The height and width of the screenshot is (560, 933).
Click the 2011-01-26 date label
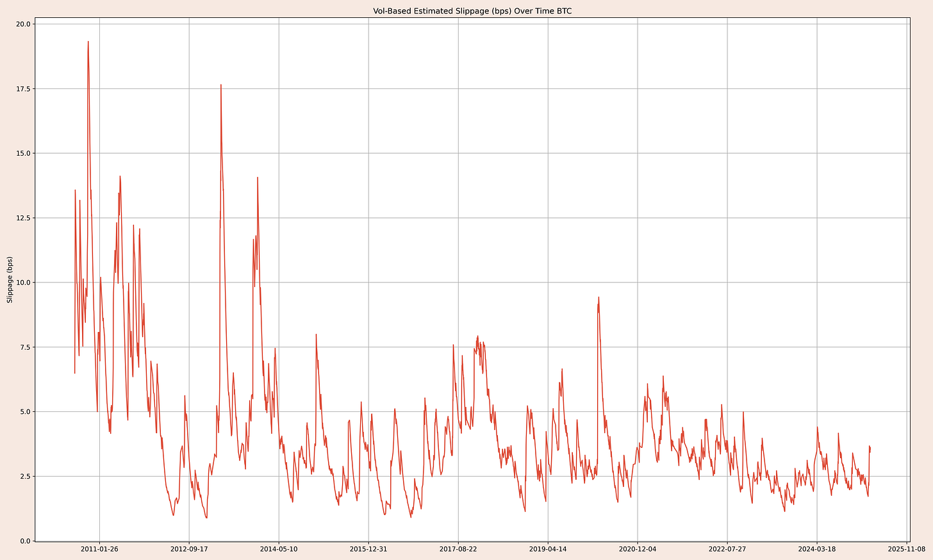pos(99,549)
